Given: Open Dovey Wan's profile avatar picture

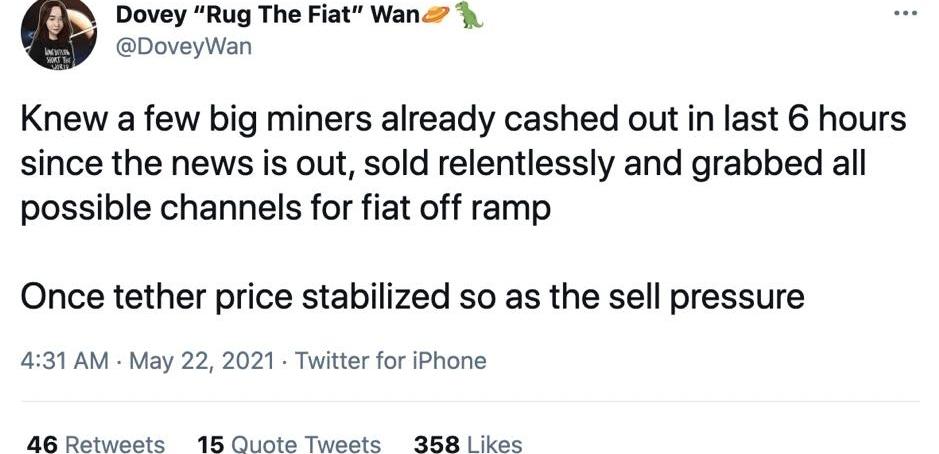Looking at the screenshot, I should [59, 34].
